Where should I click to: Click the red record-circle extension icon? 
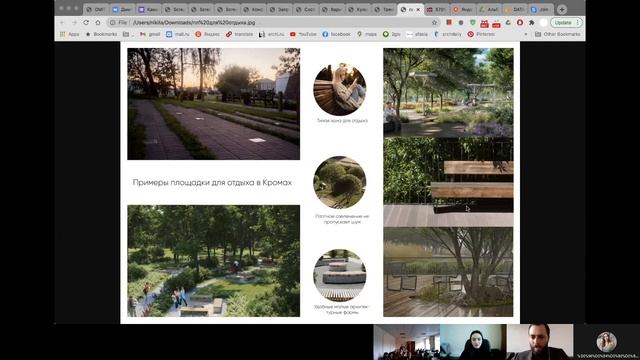[520, 23]
